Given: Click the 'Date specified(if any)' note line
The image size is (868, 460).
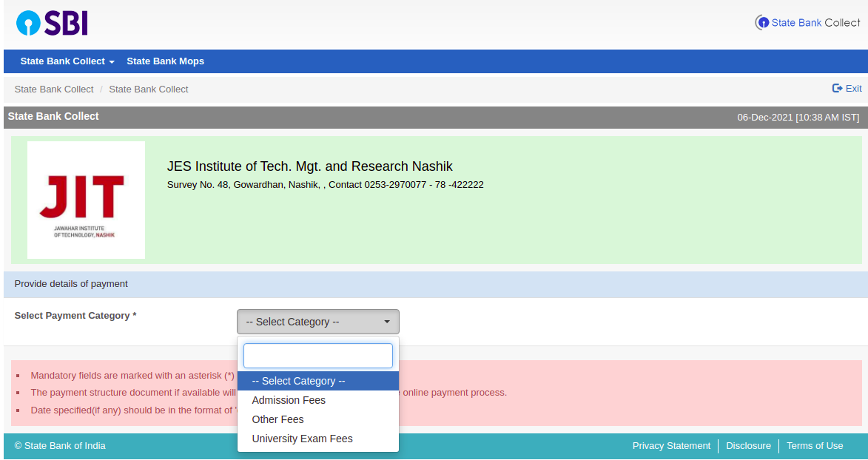Looking at the screenshot, I should (x=133, y=410).
